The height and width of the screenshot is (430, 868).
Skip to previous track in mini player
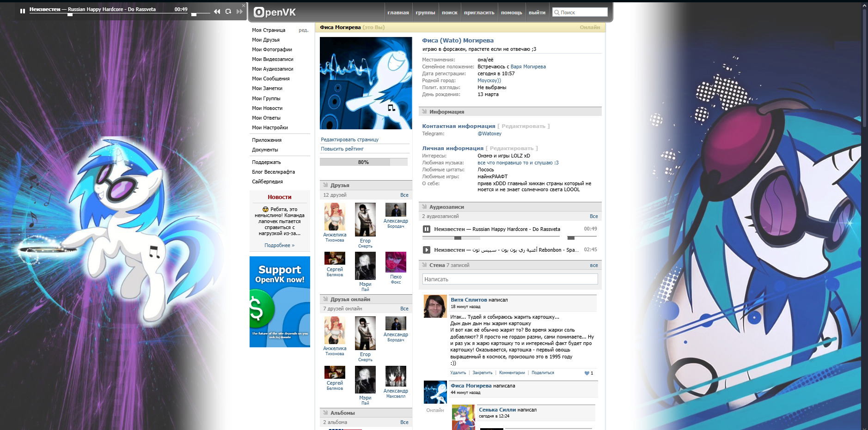[x=217, y=12]
